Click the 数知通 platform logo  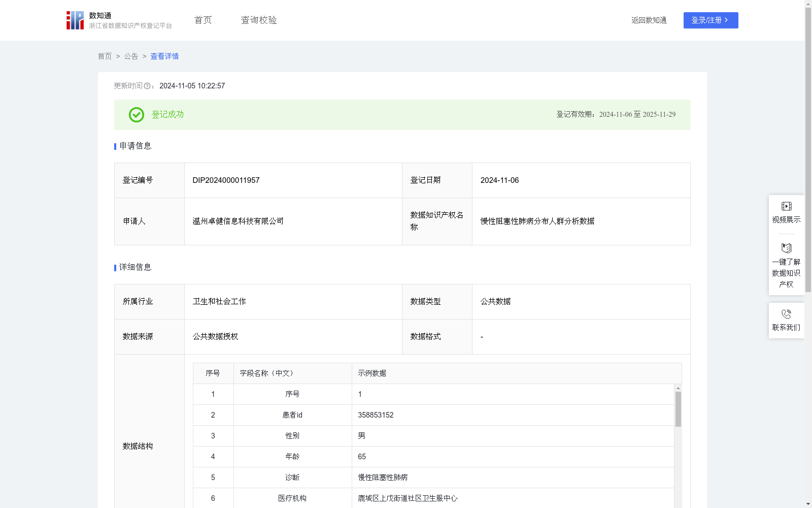[119, 20]
